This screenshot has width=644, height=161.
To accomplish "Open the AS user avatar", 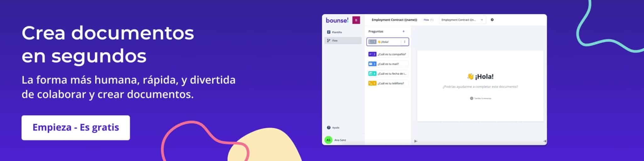I will [x=328, y=140].
